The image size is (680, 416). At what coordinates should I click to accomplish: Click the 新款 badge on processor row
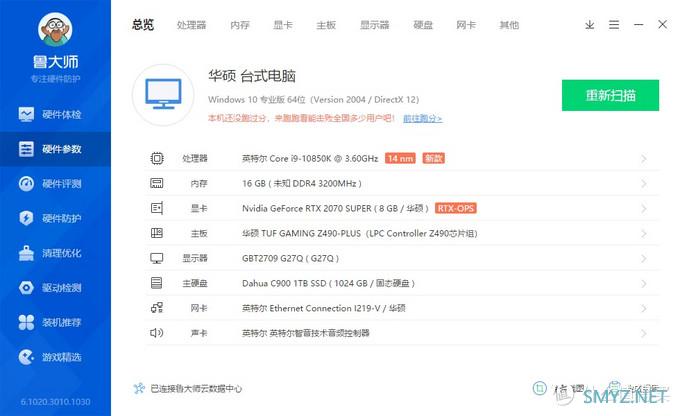(x=433, y=158)
